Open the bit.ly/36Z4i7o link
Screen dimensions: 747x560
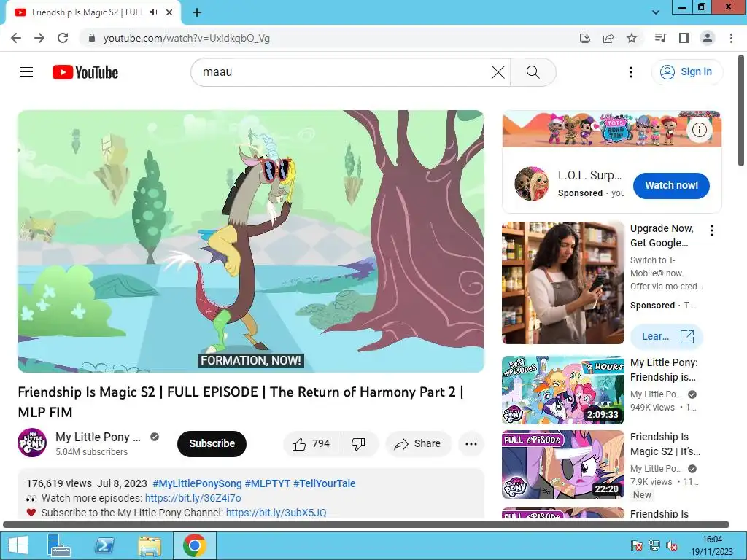click(x=193, y=498)
